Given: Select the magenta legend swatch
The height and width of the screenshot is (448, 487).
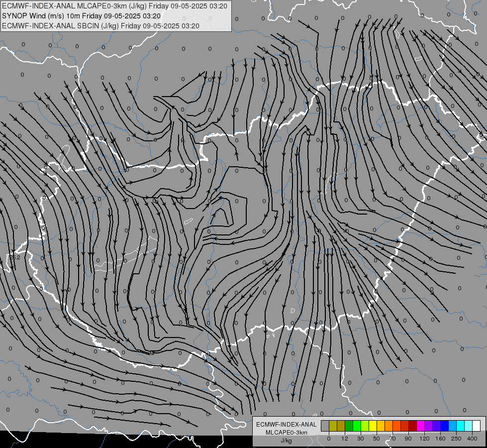Looking at the screenshot, I should click(x=420, y=426).
